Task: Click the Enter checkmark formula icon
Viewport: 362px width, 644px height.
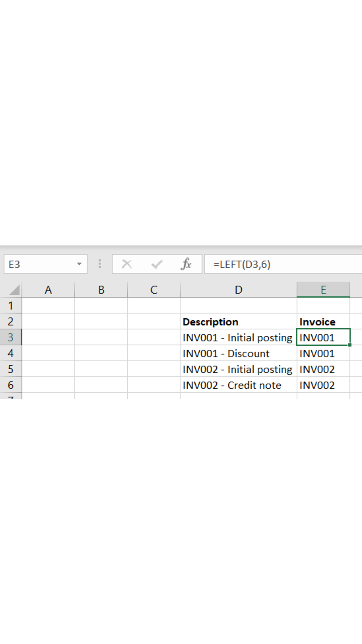Action: (157, 264)
